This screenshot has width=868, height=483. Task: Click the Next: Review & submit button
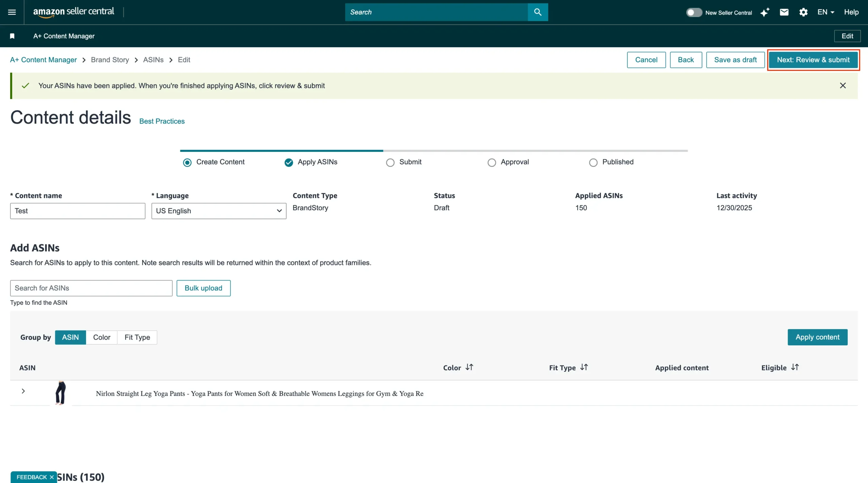click(x=813, y=60)
